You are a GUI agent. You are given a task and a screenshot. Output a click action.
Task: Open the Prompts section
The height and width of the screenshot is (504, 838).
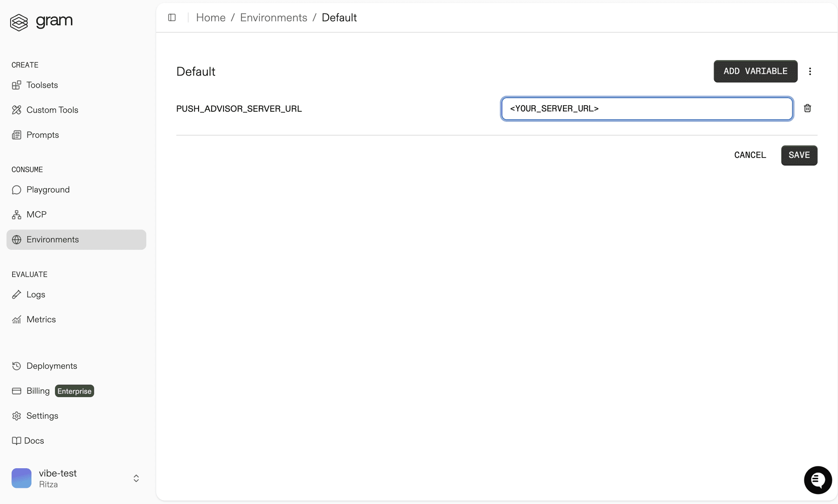click(42, 135)
